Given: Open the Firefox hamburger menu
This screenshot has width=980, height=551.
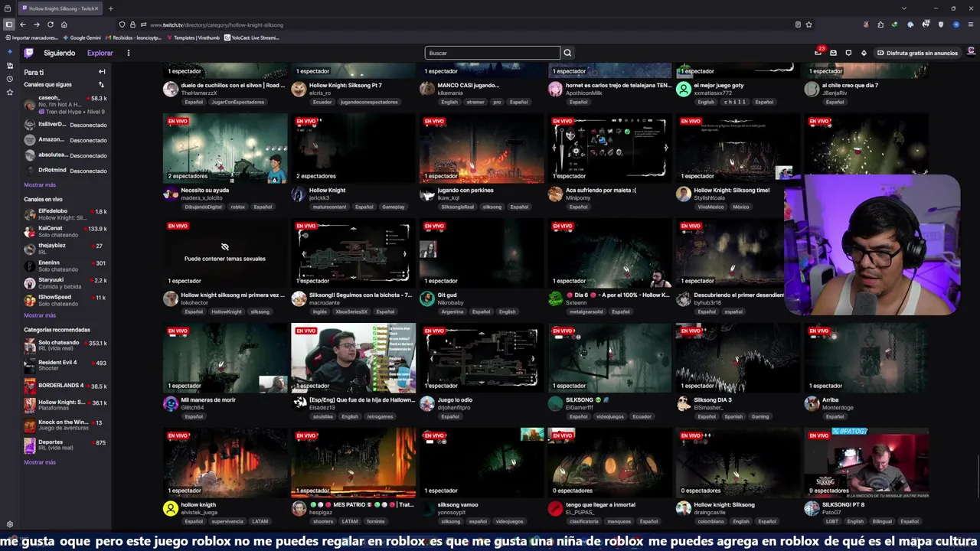Looking at the screenshot, I should pyautogui.click(x=972, y=24).
